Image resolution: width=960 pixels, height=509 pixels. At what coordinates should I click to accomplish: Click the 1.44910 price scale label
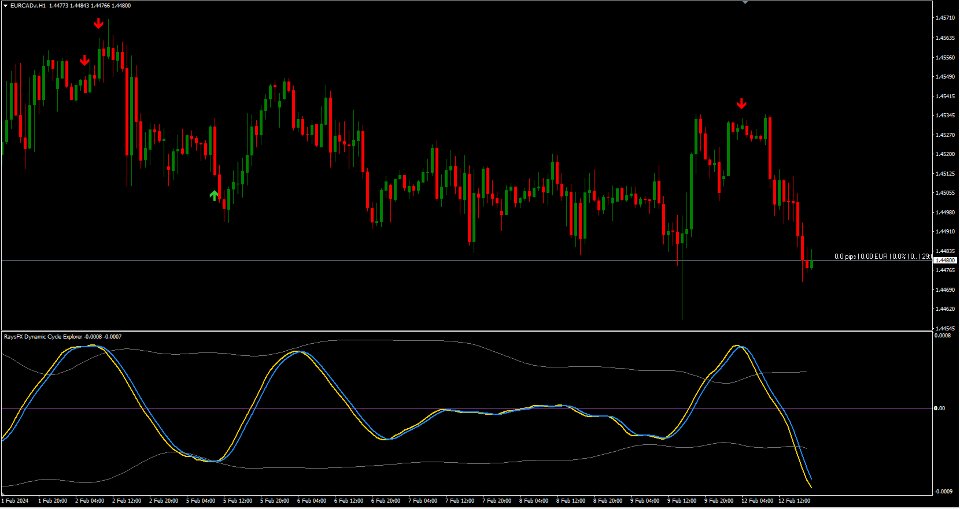pos(945,232)
